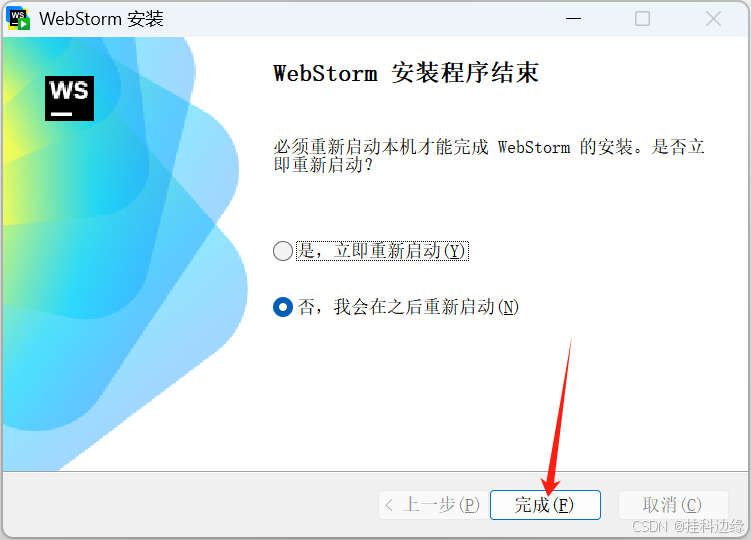Screen dimensions: 751x540
Task: Select the 是，立即重新启动(Y) radio circle
Action: [x=283, y=251]
